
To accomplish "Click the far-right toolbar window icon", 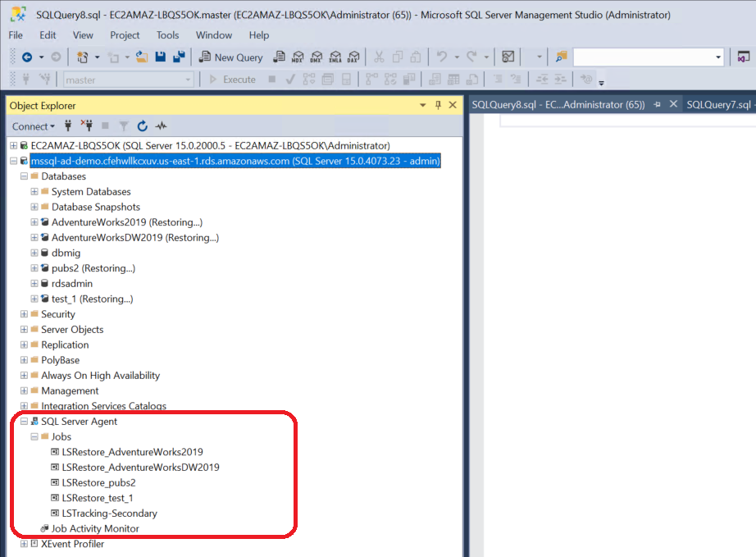I will click(744, 57).
